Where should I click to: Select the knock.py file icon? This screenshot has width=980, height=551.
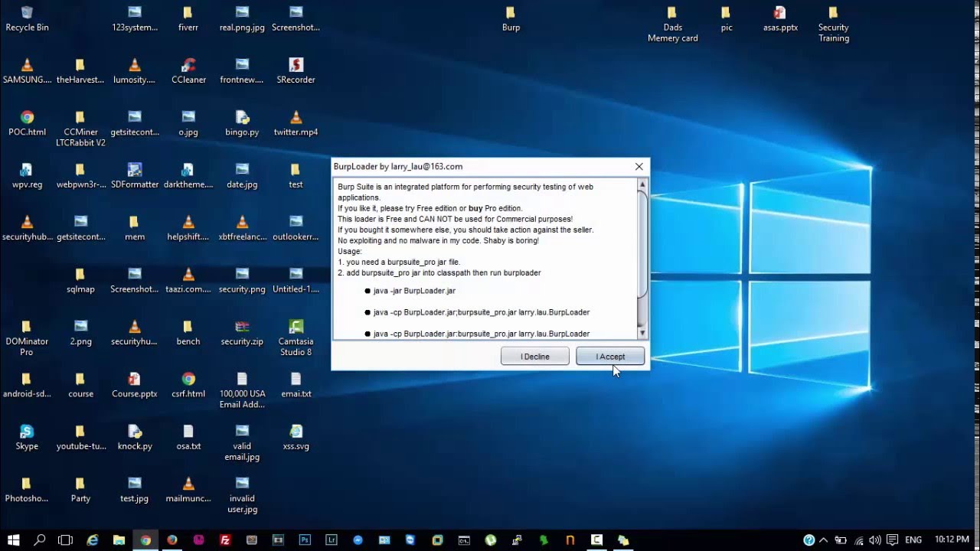tap(135, 438)
